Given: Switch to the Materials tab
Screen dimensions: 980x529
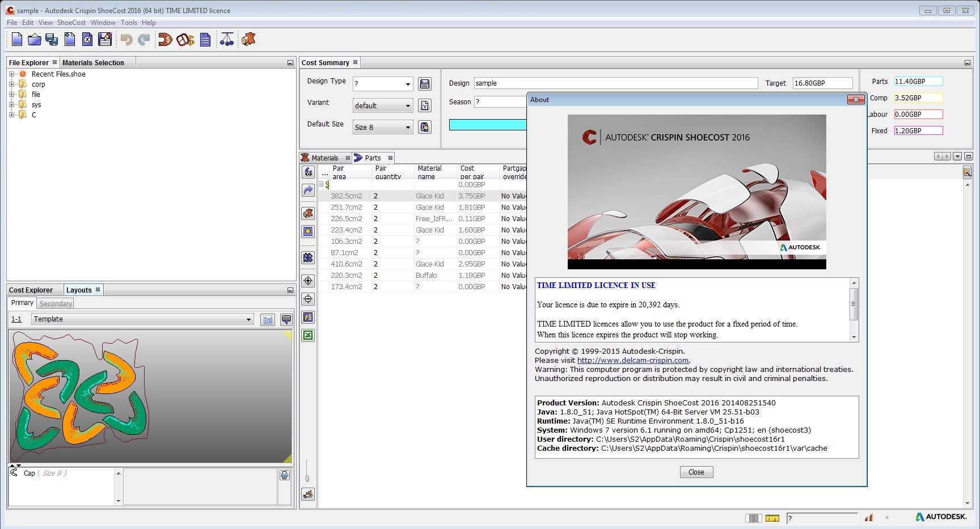Looking at the screenshot, I should [x=325, y=158].
